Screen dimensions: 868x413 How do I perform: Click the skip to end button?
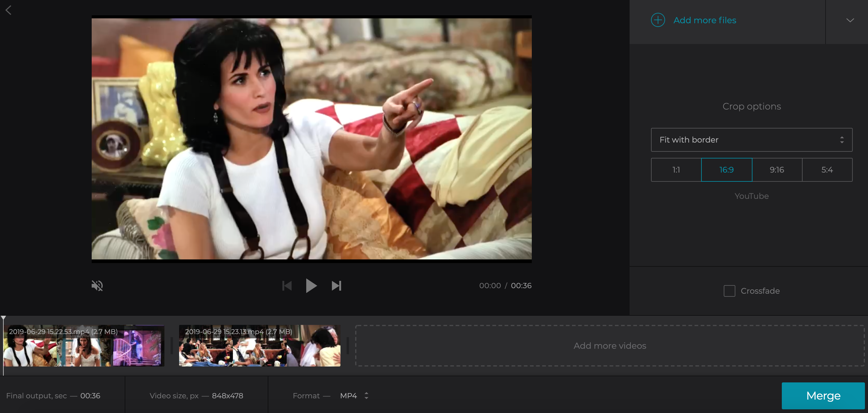(x=337, y=285)
